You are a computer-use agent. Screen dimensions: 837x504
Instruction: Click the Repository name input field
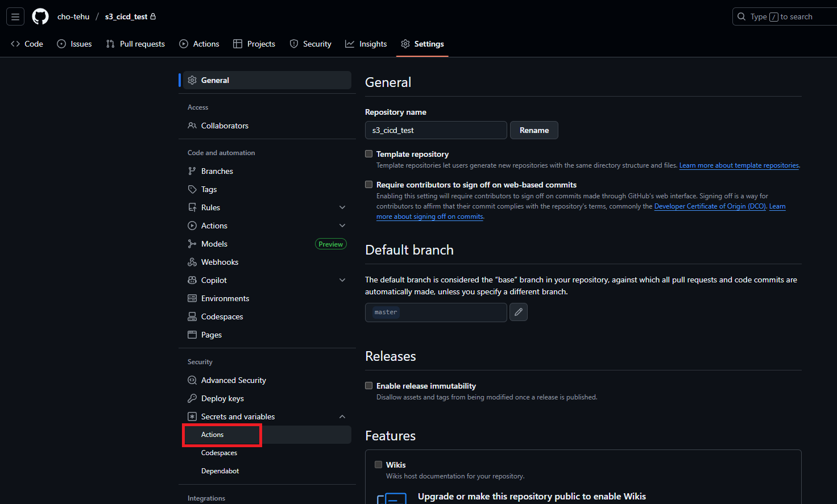[x=436, y=130]
